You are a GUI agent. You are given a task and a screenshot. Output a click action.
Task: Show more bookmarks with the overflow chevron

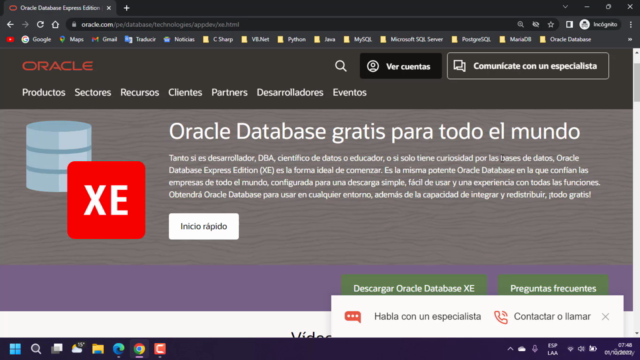pyautogui.click(x=630, y=39)
